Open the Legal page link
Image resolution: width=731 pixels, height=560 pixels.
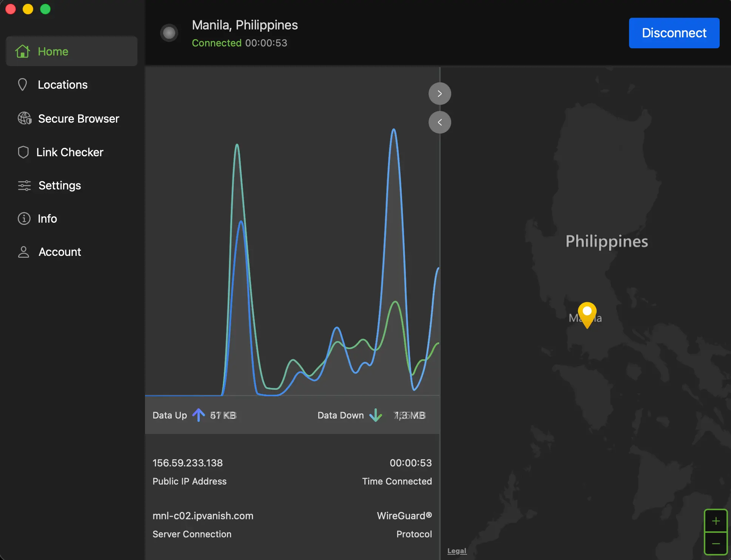point(456,551)
